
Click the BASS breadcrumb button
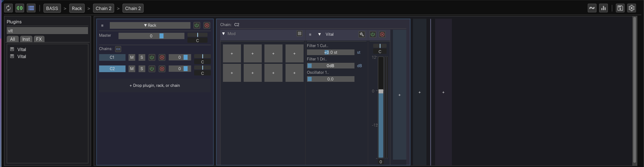coord(52,8)
